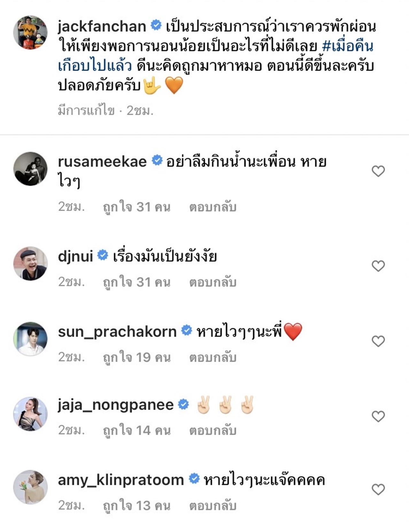Like amy_klinpratoom's comment
This screenshot has width=409, height=532.
click(x=378, y=489)
